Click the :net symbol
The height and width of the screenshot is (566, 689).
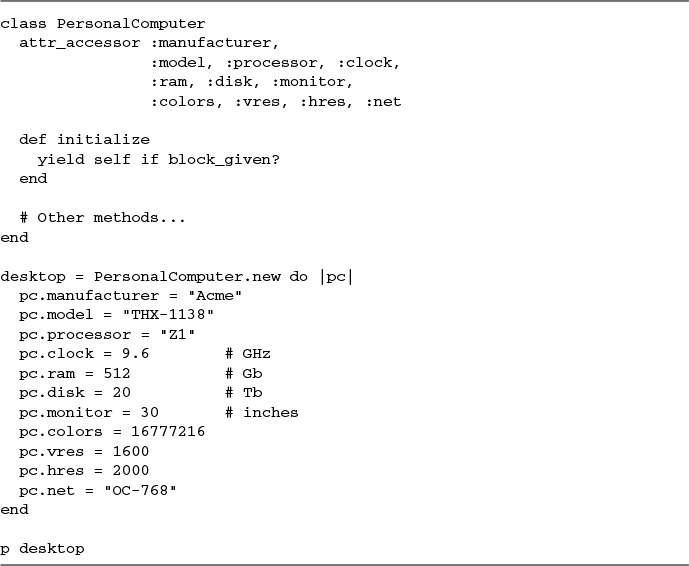tap(384, 102)
